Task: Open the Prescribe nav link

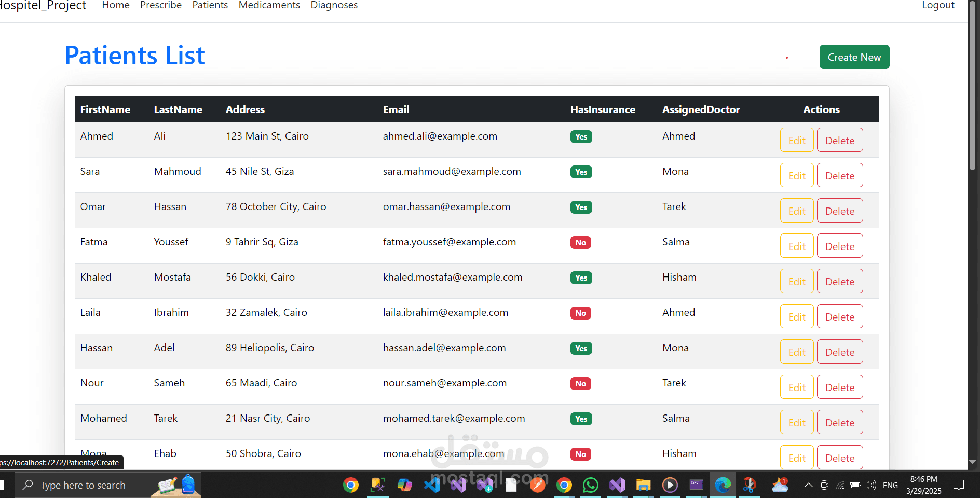Action: pyautogui.click(x=161, y=5)
